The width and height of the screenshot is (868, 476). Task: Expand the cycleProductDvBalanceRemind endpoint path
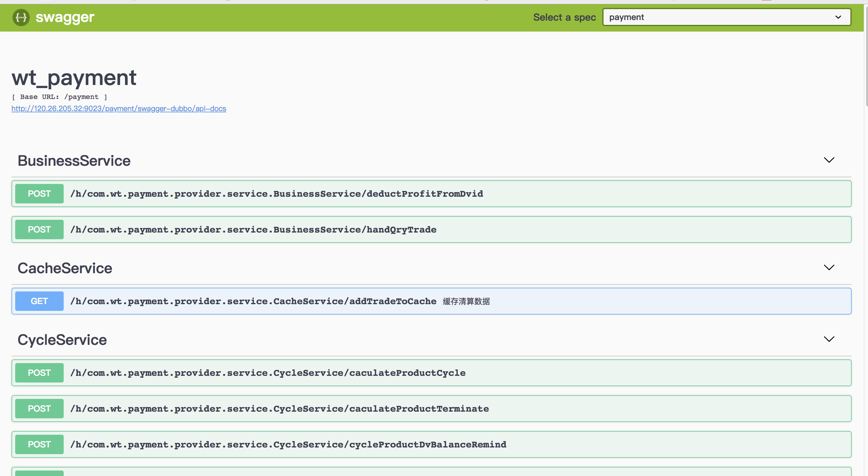coord(288,445)
